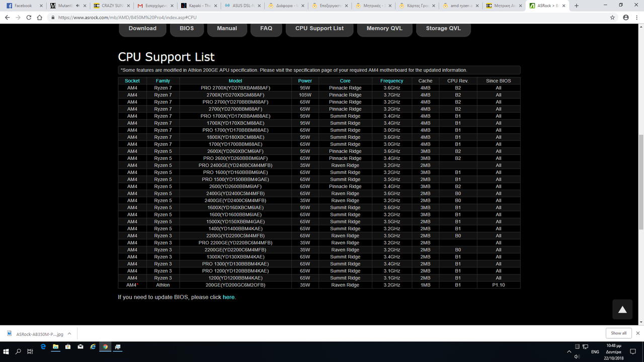
Task: Open the BIOS section button
Action: pos(187,29)
